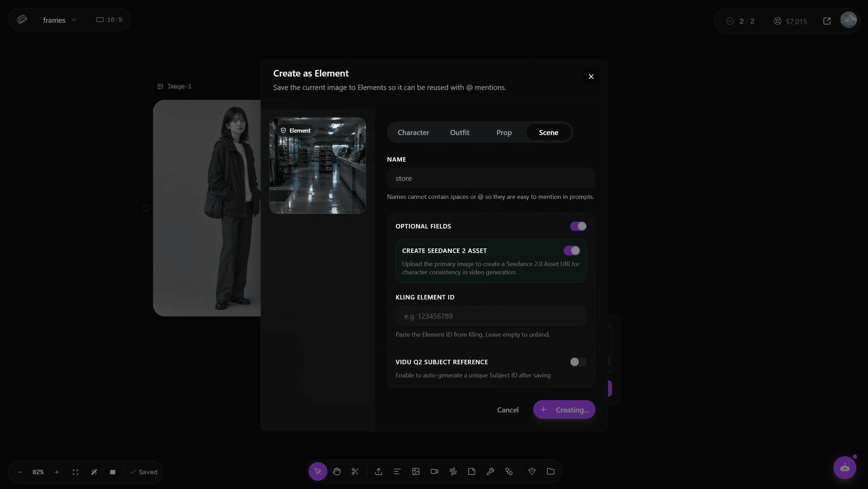The image size is (868, 489).
Task: Add a video node from toolbar
Action: (x=434, y=471)
